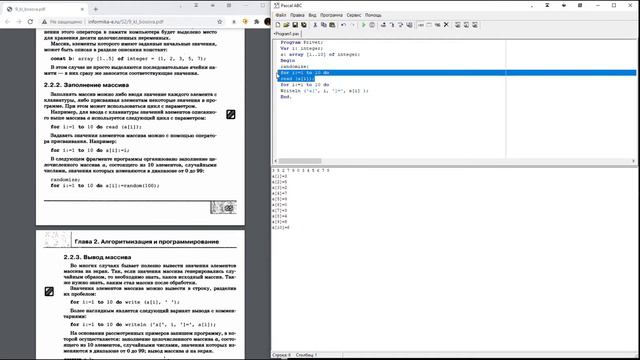Open the Программа menu

pos(331,15)
